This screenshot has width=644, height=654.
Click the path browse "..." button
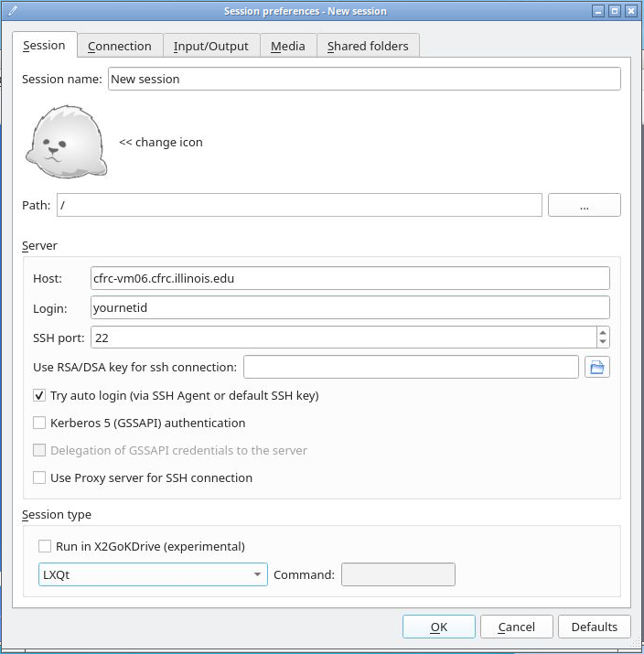585,205
